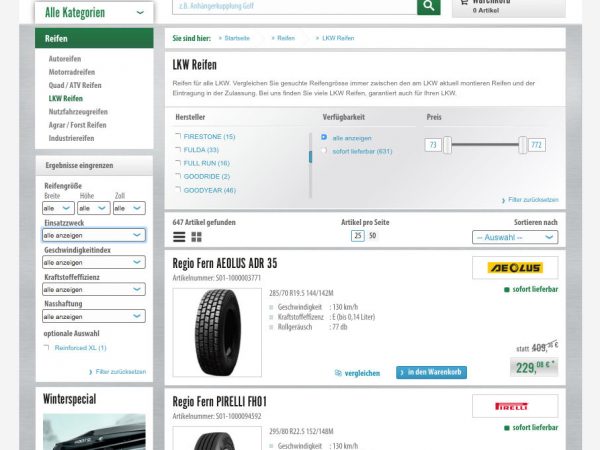Click '647 Artikel gefunden' text
The width and height of the screenshot is (600, 450).
pos(204,222)
